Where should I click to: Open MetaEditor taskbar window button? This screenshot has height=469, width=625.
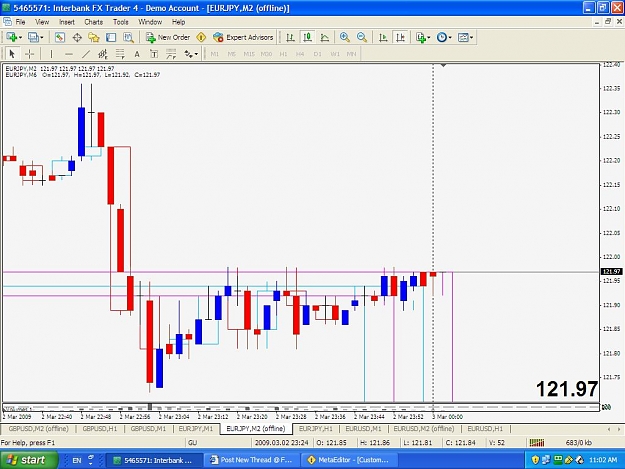(349, 460)
